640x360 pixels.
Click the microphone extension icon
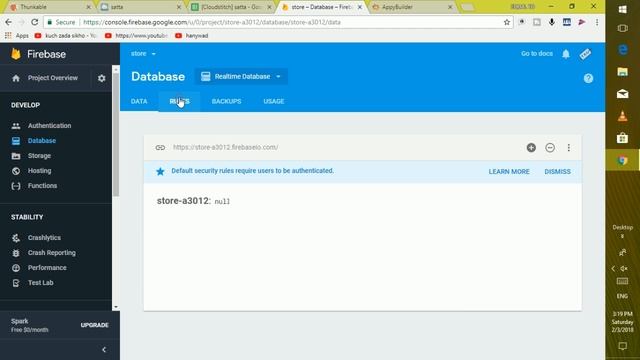point(551,22)
